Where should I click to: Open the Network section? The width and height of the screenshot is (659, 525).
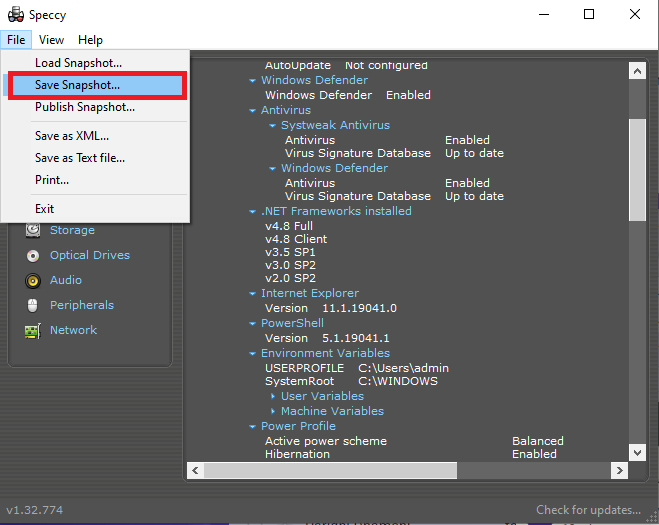click(x=74, y=330)
